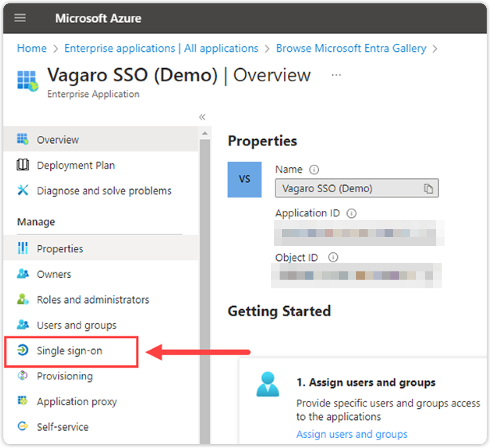491x448 pixels.
Task: Click the Vagaro SSO enterprise application icon
Action: 28,81
